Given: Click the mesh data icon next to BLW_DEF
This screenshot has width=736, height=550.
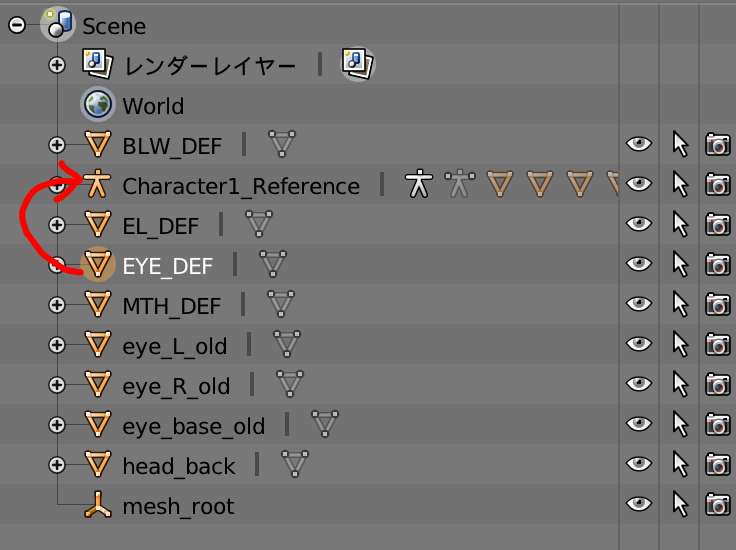Looking at the screenshot, I should click(x=282, y=144).
